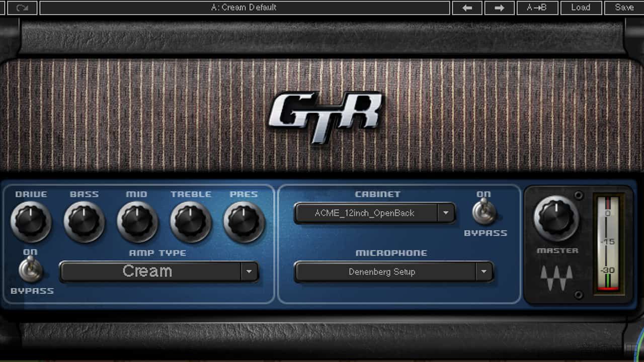Click the AMP TYPE label

point(157,253)
